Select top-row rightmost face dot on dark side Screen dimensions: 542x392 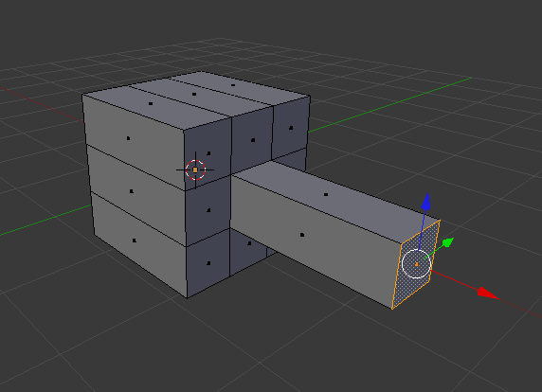coord(291,128)
